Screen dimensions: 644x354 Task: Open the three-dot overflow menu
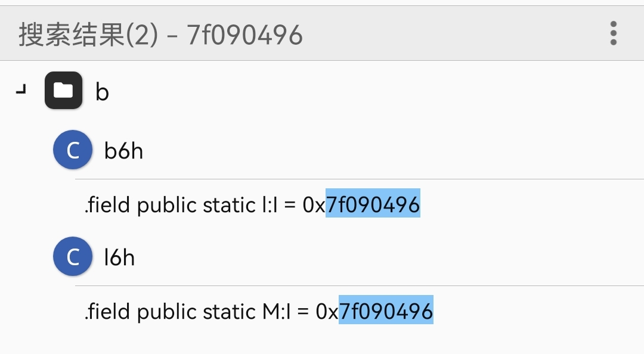(613, 33)
